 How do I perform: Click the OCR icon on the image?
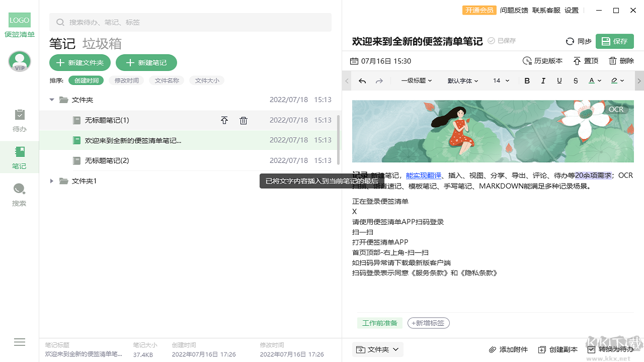tap(616, 109)
